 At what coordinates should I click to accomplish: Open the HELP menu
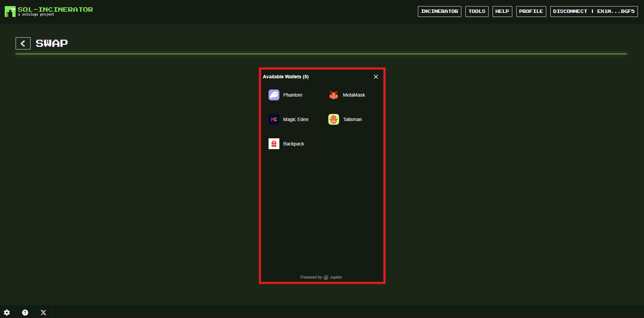click(502, 11)
